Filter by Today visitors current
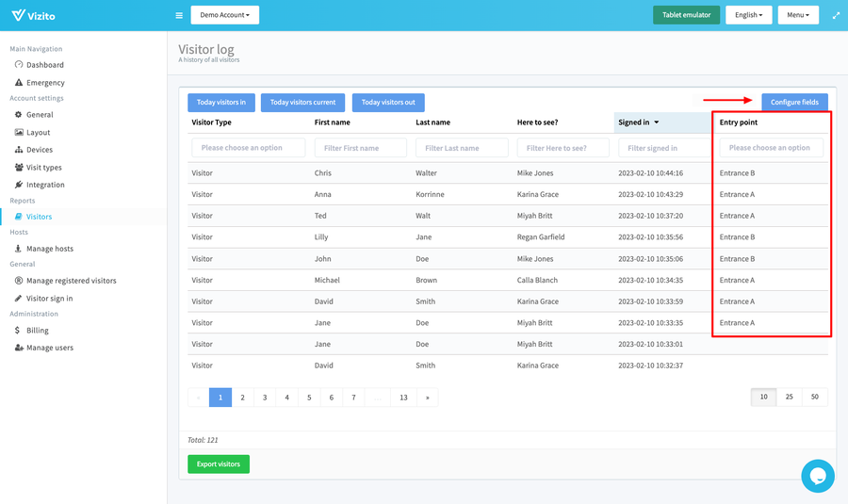Image resolution: width=848 pixels, height=504 pixels. pyautogui.click(x=302, y=103)
